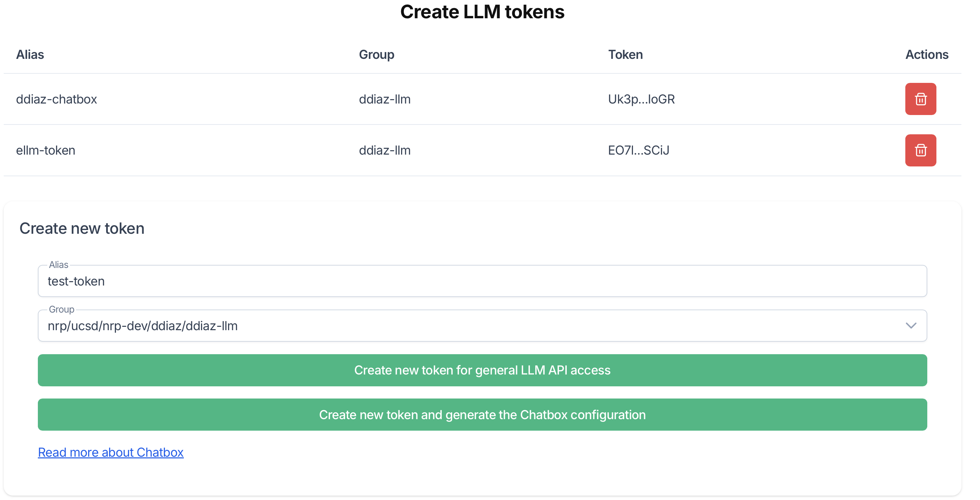This screenshot has width=980, height=500.
Task: Expand the nrp/ucsd/nrp-dev/ddiaz/ddiaz-llm selector
Action: click(482, 325)
